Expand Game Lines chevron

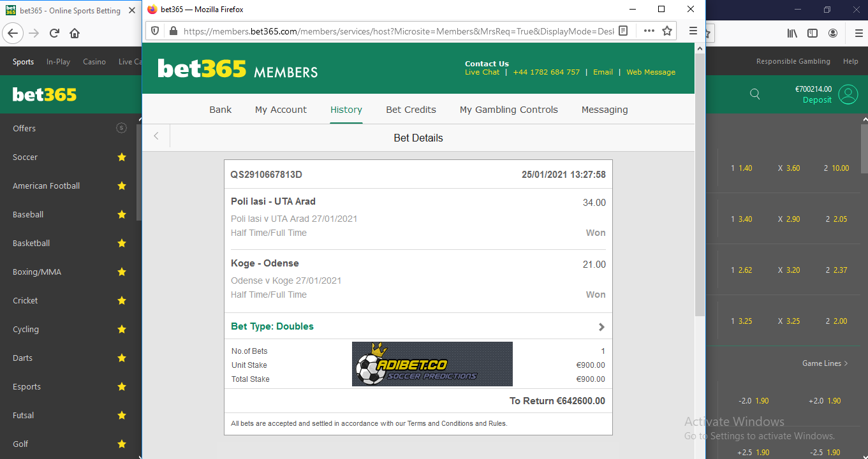tap(846, 363)
